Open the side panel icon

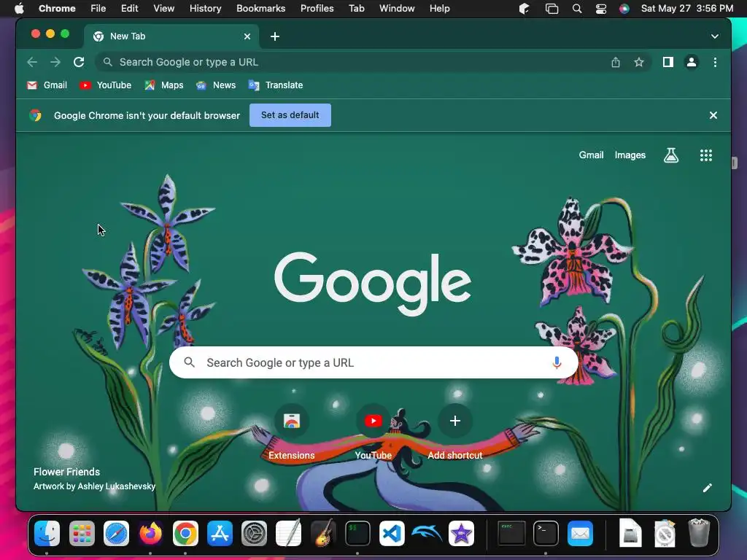tap(668, 62)
